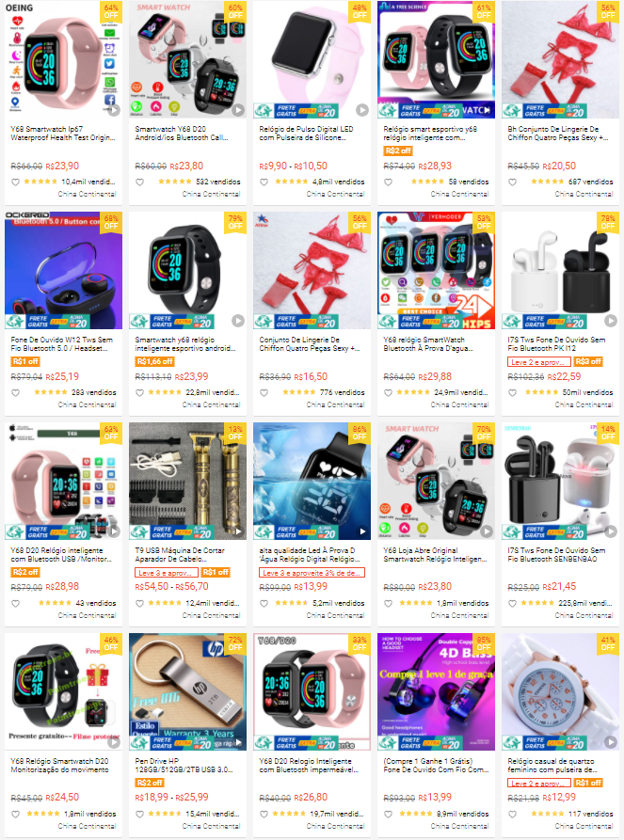
Task: Select R$2 off coupon on Relógio smart esportivo y68
Action: pos(398,151)
